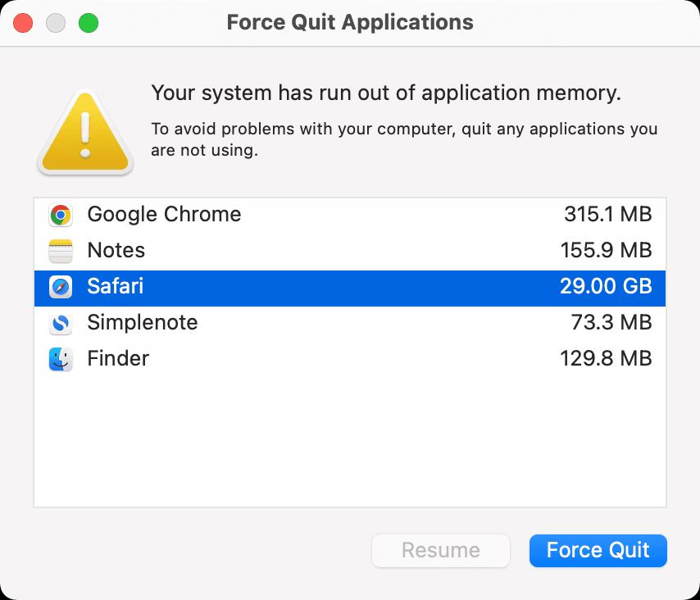This screenshot has height=600, width=700.
Task: Click Safari's 29.00 GB memory value
Action: coord(606,287)
